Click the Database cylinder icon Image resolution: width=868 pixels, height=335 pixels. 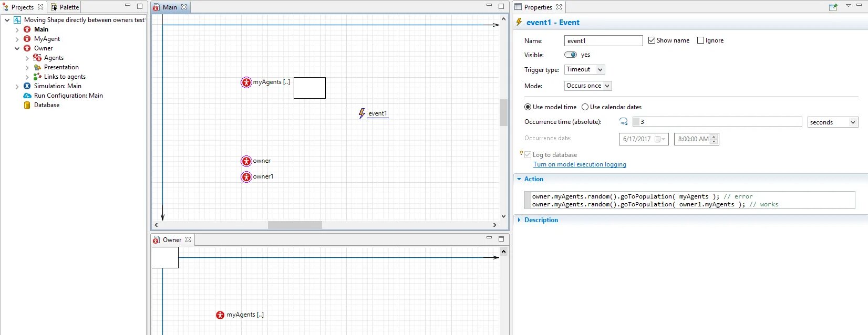(27, 105)
